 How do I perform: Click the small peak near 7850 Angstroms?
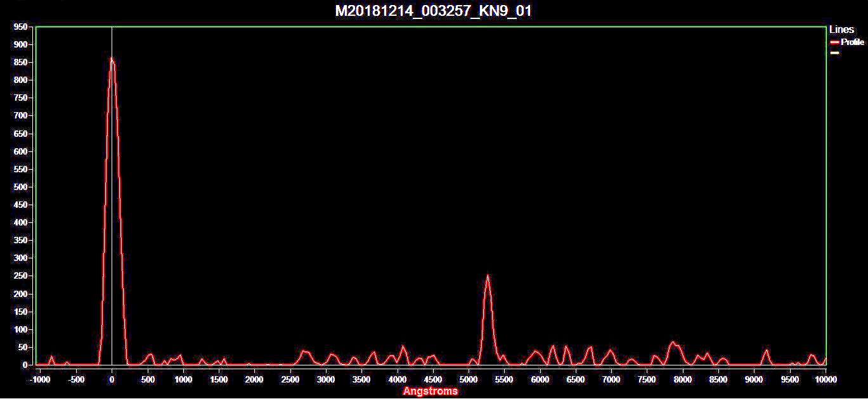(x=673, y=343)
